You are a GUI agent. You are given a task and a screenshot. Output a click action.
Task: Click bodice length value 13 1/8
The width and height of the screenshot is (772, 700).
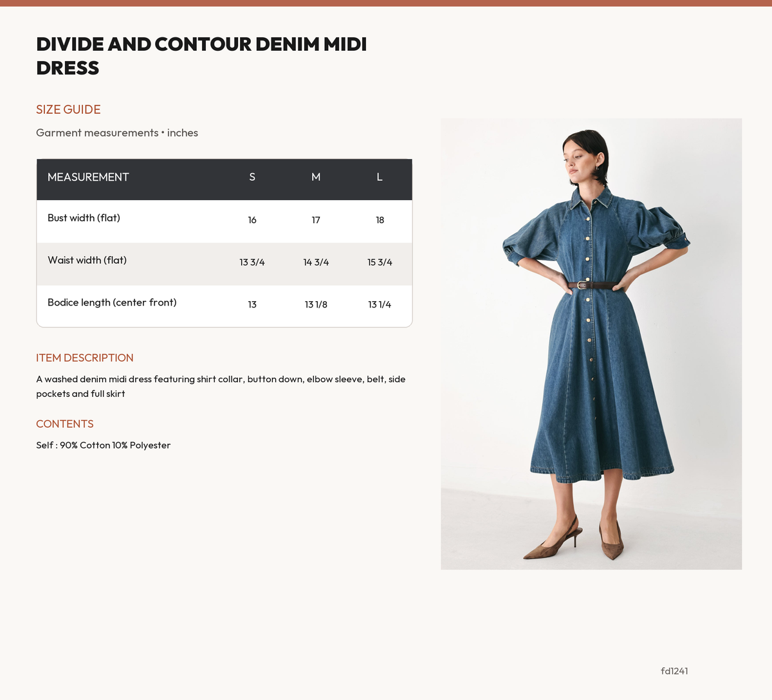[316, 304]
